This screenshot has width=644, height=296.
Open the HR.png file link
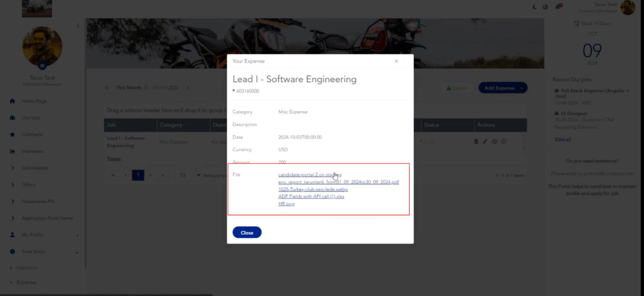tap(286, 204)
